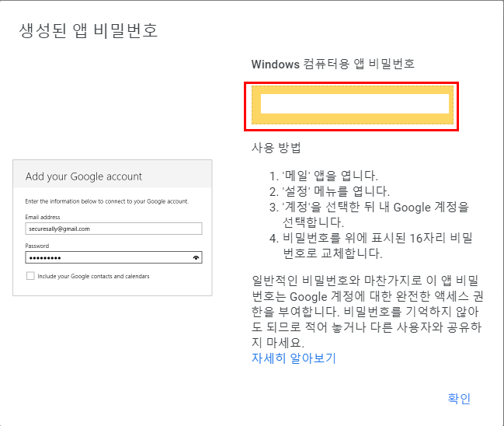
Task: Click step 2 '설정' 메뉴를 엽니다
Action: click(329, 191)
